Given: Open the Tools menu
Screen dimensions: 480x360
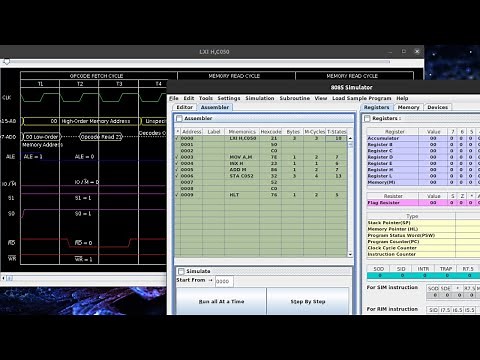Looking at the screenshot, I should (x=206, y=98).
